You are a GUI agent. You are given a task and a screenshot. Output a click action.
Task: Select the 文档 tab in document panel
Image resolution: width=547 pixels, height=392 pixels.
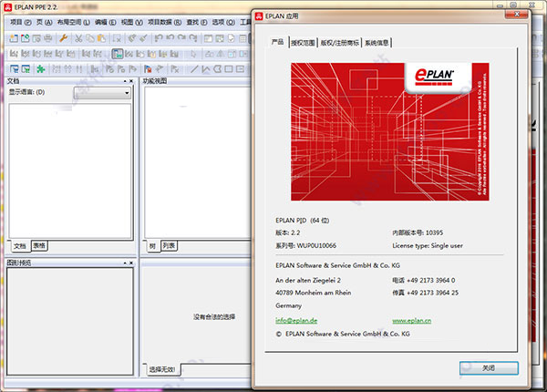tap(20, 246)
